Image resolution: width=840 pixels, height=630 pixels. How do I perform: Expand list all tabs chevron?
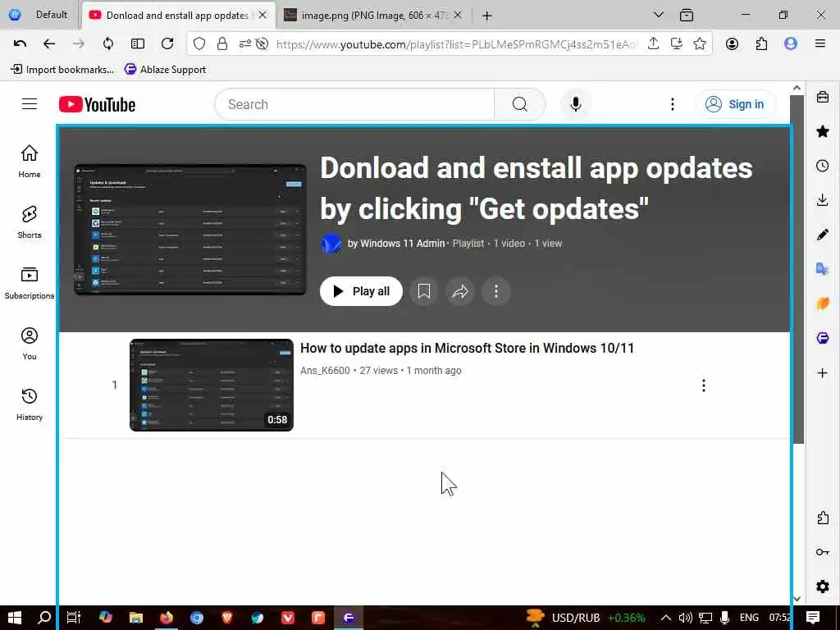coord(659,15)
